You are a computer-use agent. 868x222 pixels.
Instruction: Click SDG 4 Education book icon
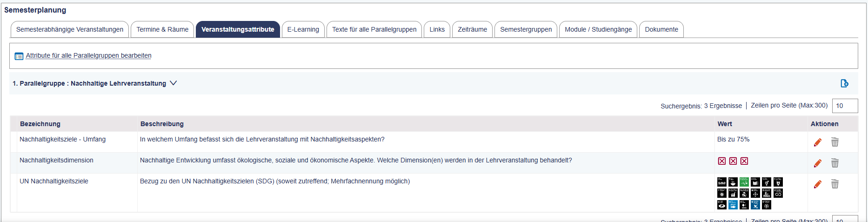[x=755, y=182]
